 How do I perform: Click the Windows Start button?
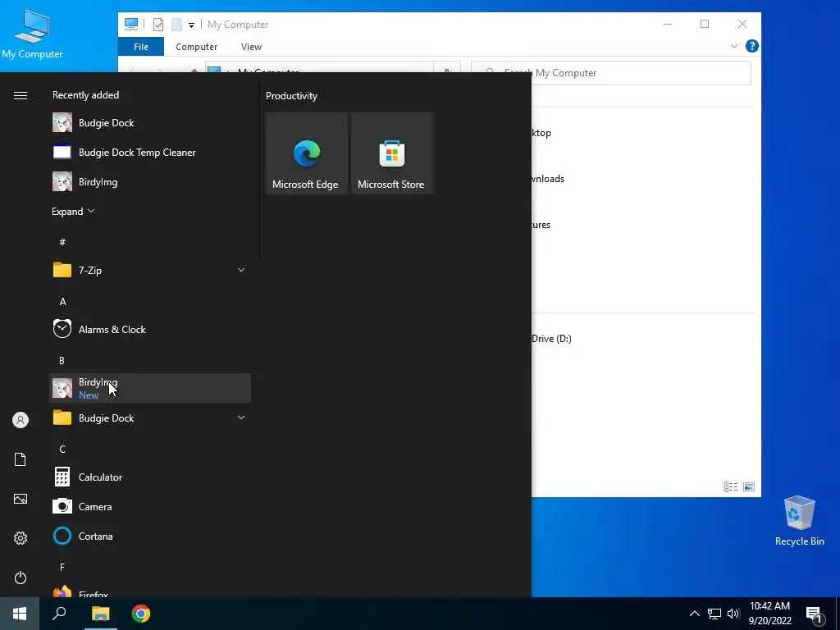point(20,614)
